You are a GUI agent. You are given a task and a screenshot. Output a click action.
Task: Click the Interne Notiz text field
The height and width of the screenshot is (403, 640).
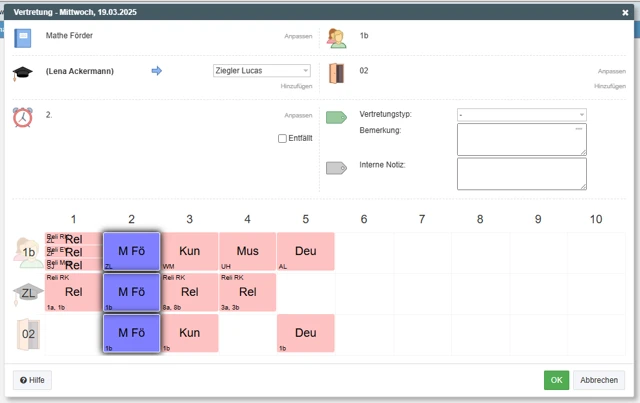tap(521, 173)
